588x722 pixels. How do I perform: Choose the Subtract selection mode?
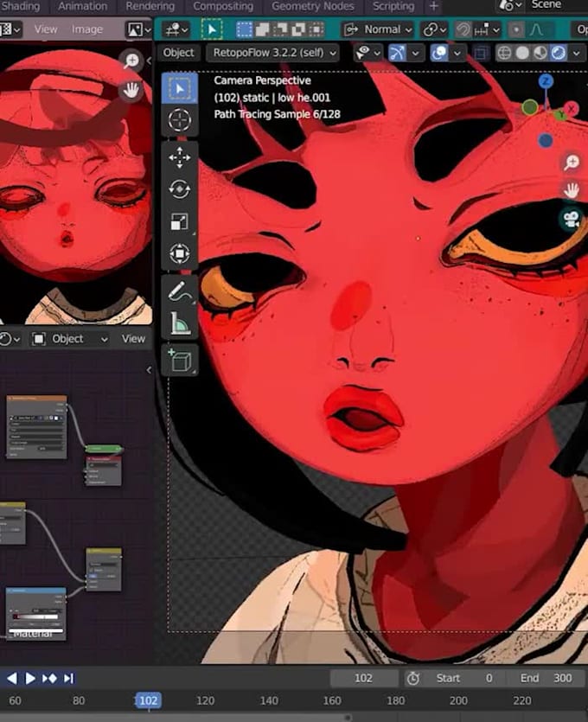280,30
